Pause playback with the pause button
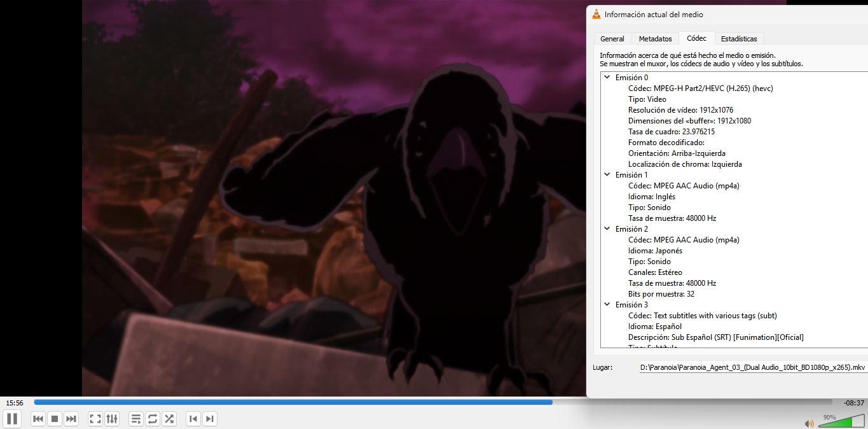This screenshot has height=429, width=868. (12, 419)
